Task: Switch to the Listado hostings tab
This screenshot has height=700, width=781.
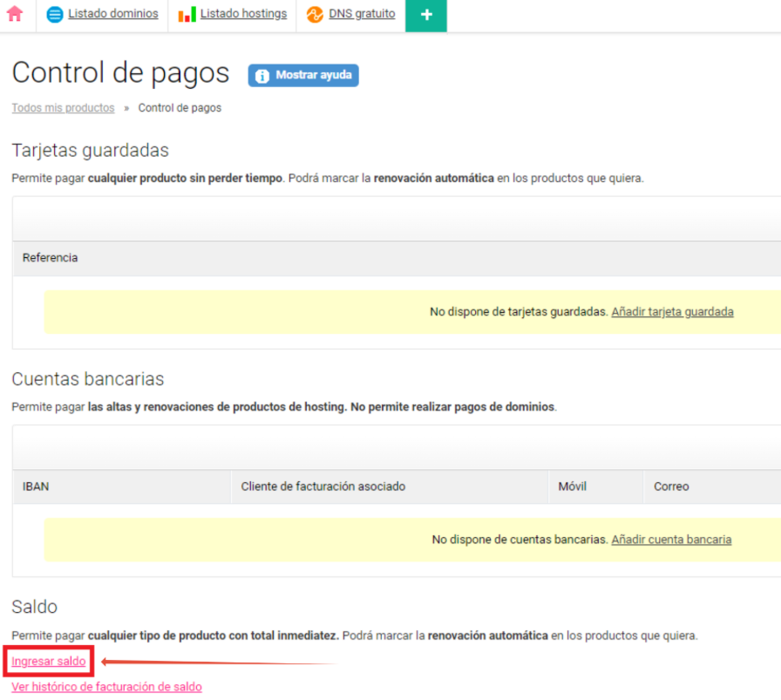Action: (243, 14)
